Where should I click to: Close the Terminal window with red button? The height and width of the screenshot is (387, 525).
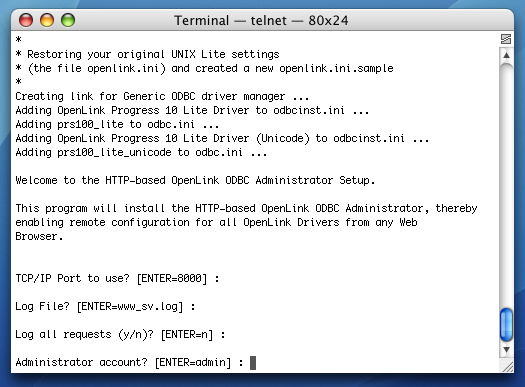pos(26,20)
